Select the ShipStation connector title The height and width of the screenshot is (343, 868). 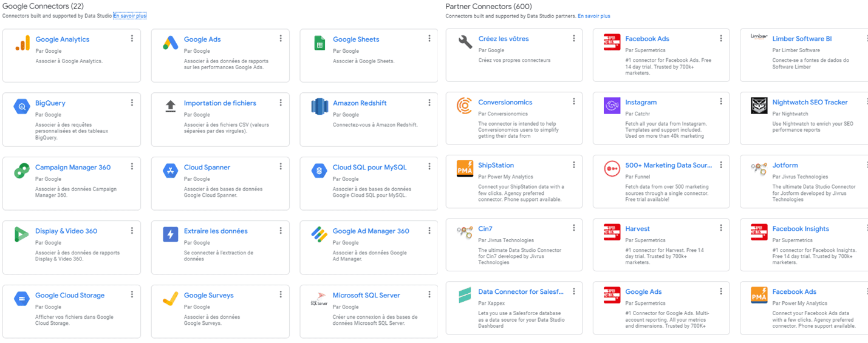click(496, 165)
